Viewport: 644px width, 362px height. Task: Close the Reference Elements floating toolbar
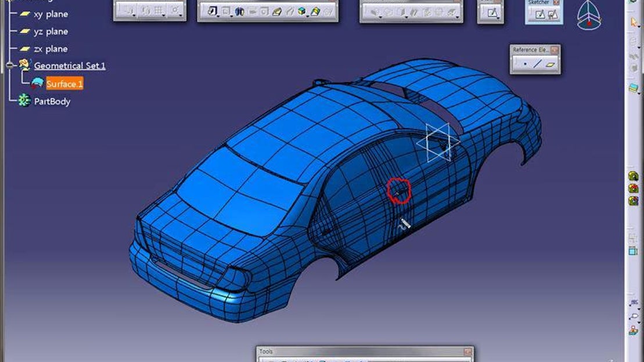(556, 50)
